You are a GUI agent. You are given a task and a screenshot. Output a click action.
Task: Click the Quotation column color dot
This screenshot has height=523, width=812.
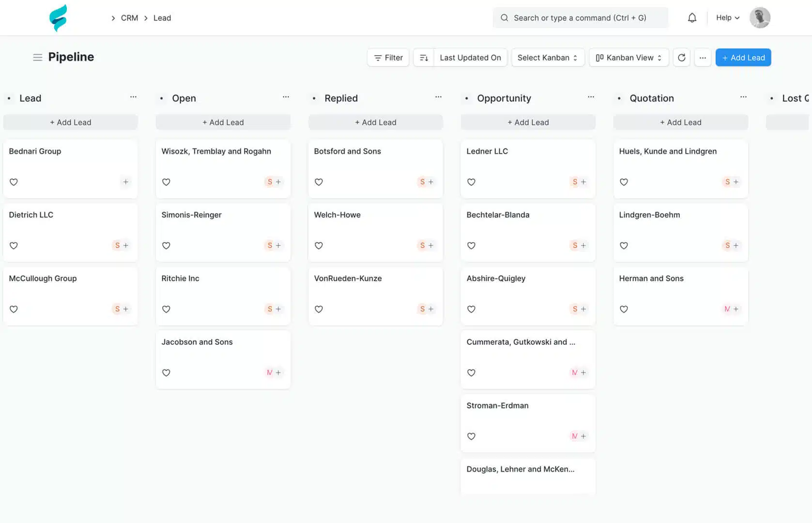pos(619,98)
